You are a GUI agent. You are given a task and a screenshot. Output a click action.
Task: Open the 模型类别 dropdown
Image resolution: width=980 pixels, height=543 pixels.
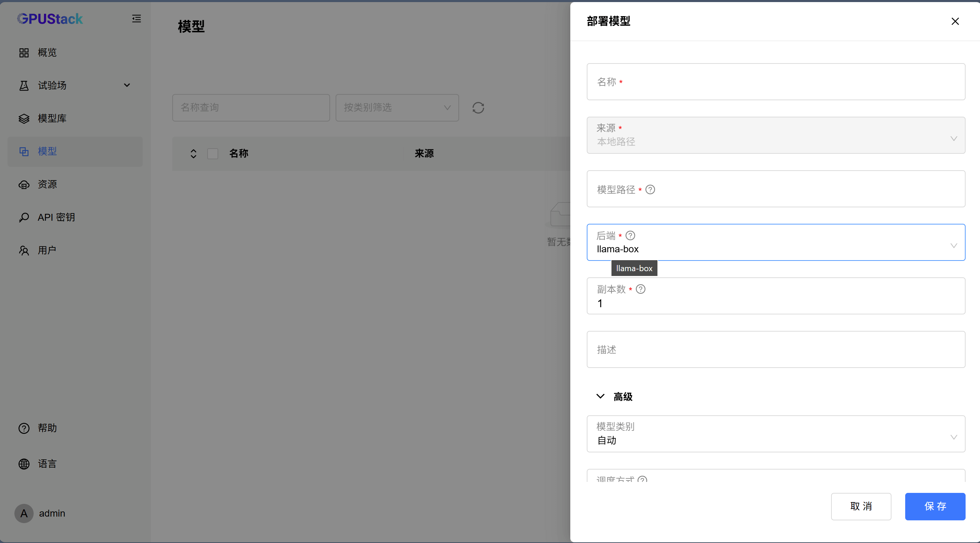[x=775, y=434]
